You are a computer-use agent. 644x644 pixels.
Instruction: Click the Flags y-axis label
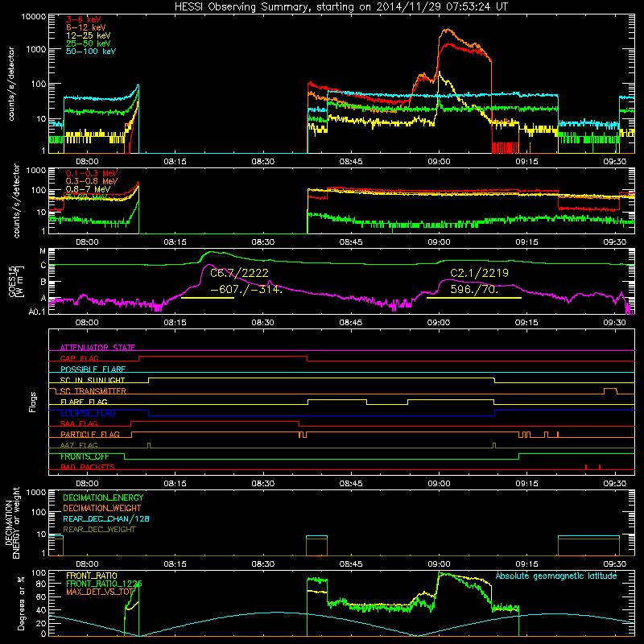point(33,402)
